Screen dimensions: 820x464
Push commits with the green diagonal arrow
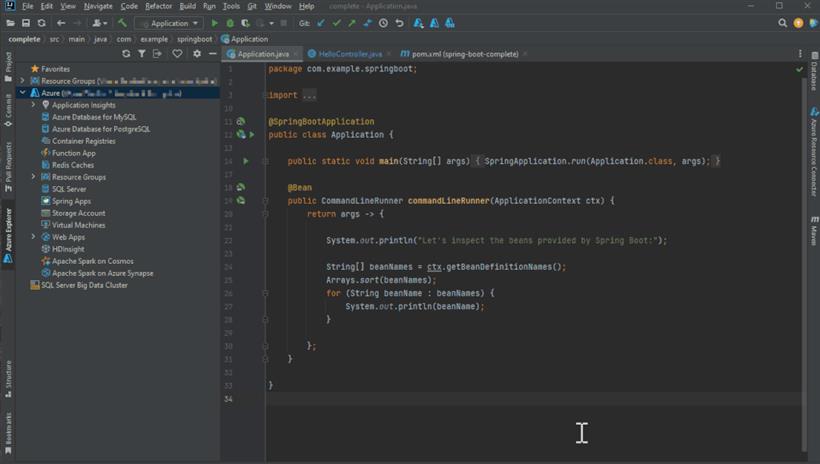click(x=352, y=23)
